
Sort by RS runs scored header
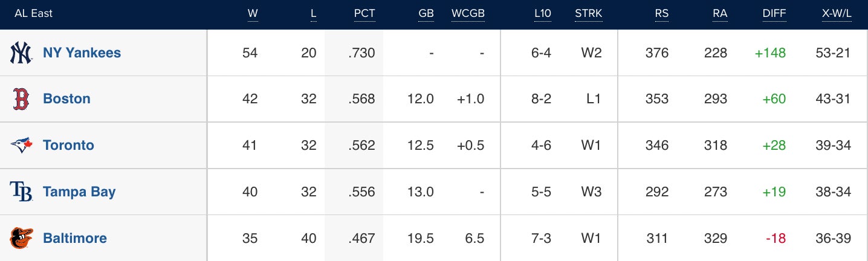(661, 13)
